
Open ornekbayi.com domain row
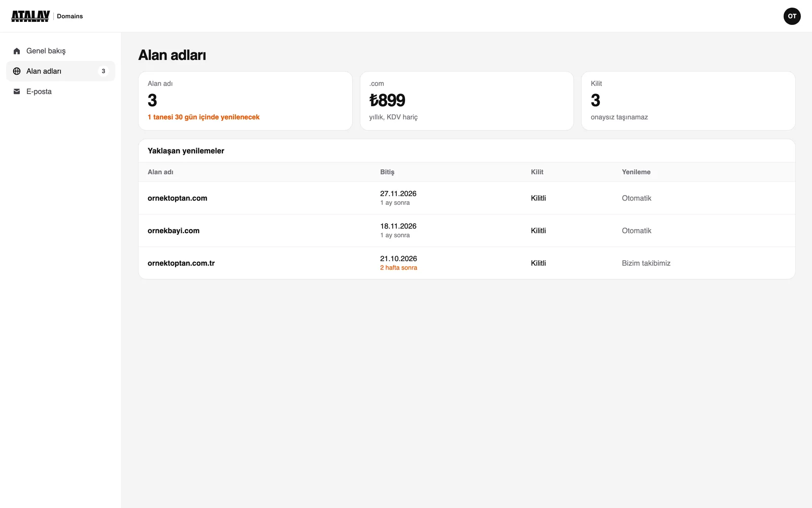click(467, 231)
